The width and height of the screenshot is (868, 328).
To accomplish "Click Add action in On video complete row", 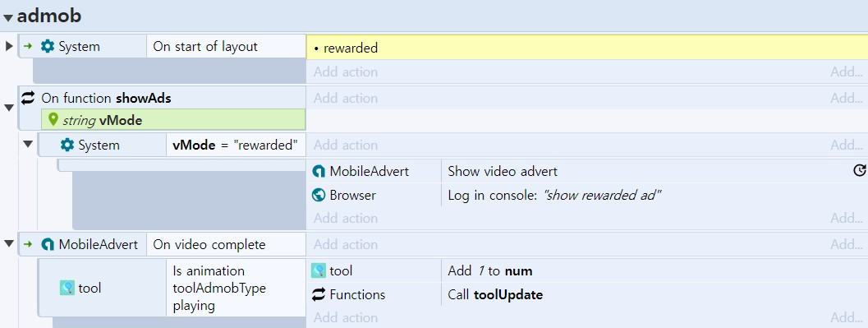I will coord(346,244).
